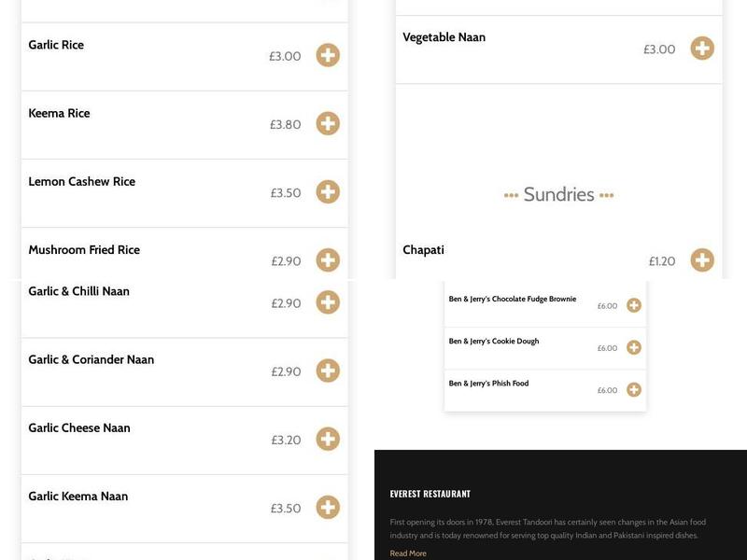747x560 pixels.
Task: Select the Everest Restaurant footer heading
Action: click(431, 493)
